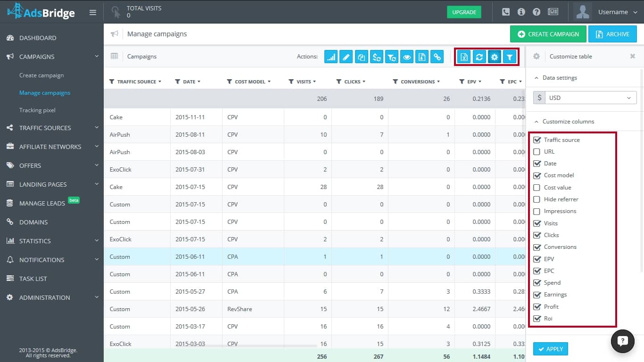The height and width of the screenshot is (362, 644).
Task: Sort by Date column header
Action: [192, 82]
